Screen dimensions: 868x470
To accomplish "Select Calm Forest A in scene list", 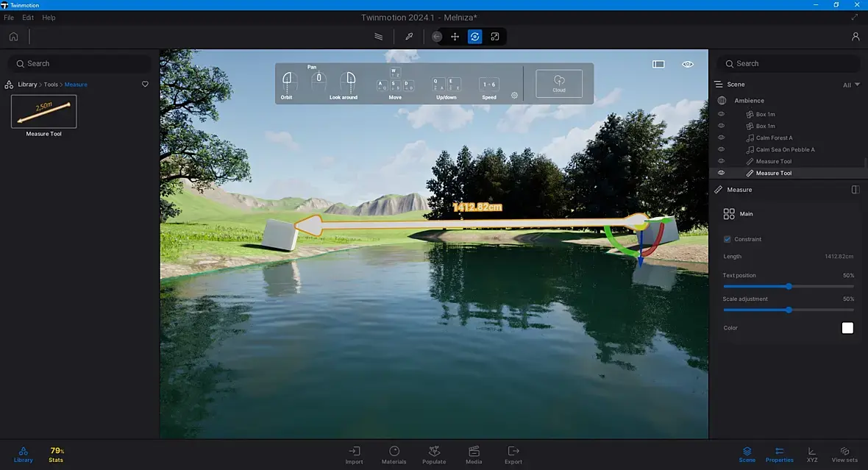I will 774,138.
